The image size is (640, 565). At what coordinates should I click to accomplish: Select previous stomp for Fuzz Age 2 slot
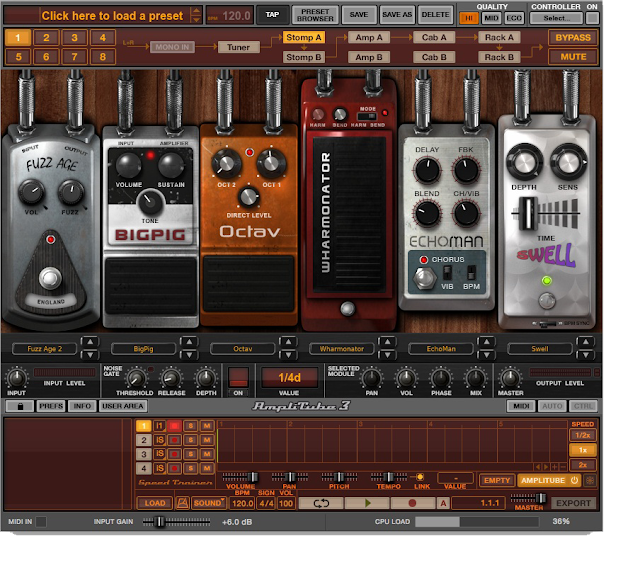(90, 342)
